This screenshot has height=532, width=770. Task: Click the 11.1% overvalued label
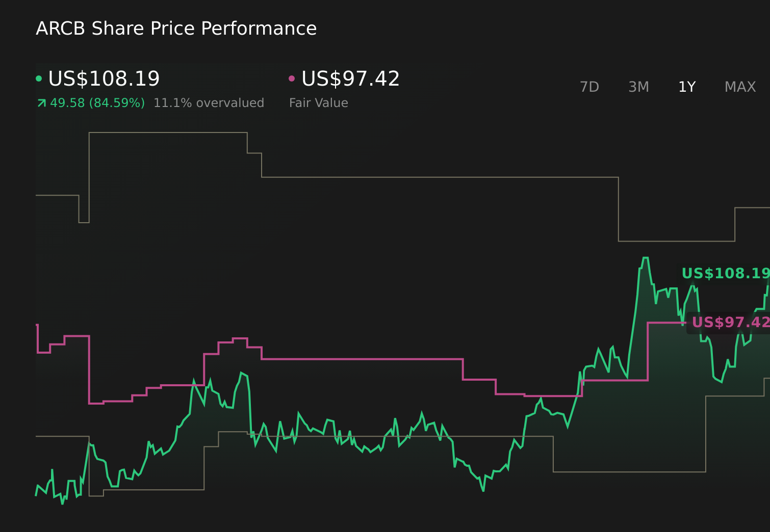coord(209,103)
